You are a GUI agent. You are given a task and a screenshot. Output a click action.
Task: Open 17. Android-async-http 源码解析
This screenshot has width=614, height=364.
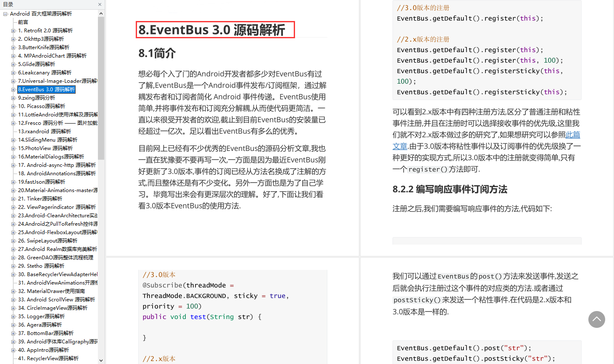point(57,165)
